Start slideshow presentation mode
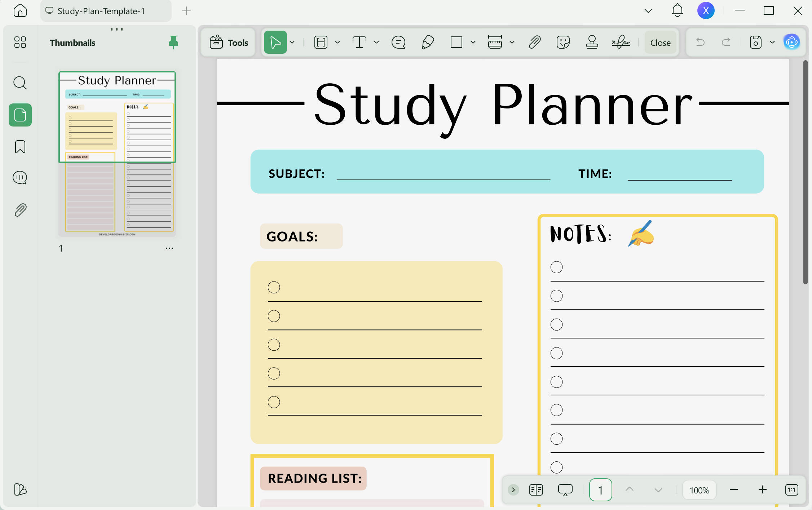Screen dimensions: 812x510 point(565,490)
